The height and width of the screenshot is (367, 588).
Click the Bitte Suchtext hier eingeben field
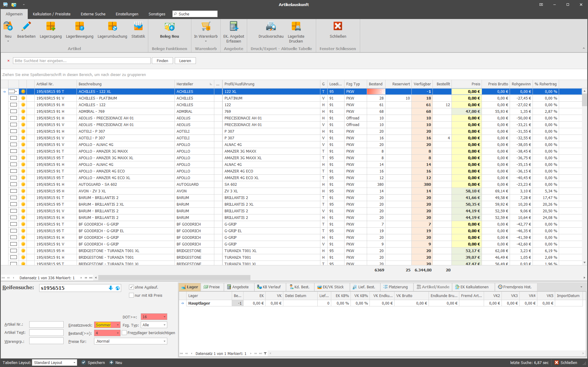coord(82,61)
